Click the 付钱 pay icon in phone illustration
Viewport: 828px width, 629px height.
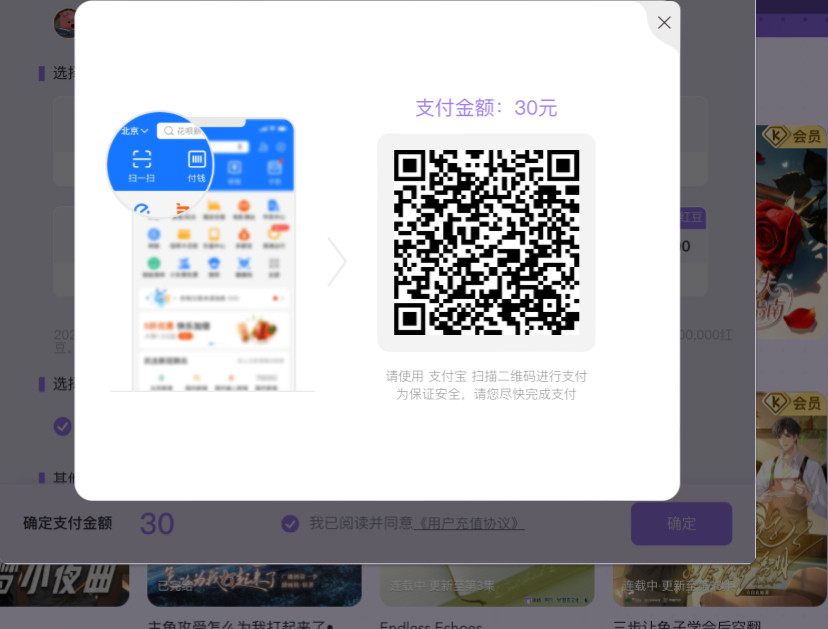196,166
